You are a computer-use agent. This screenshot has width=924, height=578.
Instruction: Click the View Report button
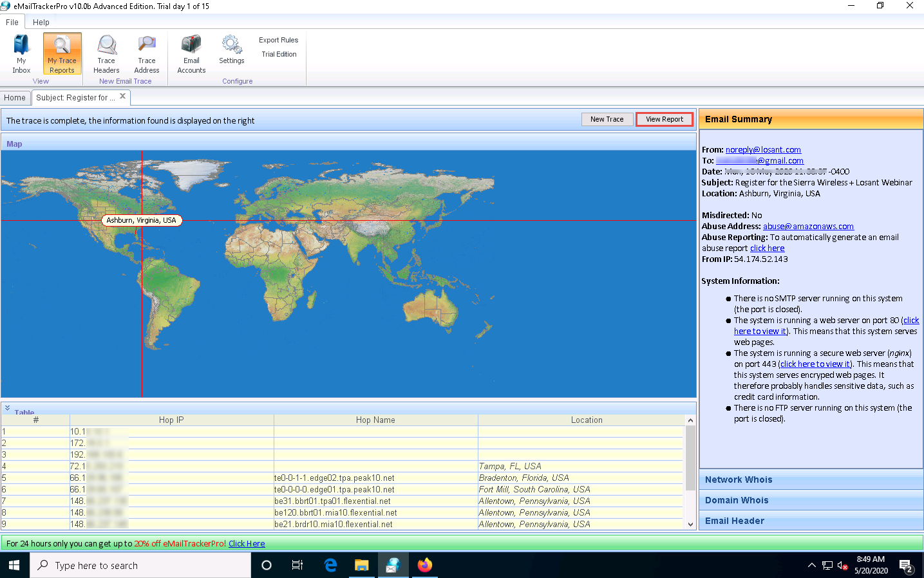pyautogui.click(x=665, y=119)
